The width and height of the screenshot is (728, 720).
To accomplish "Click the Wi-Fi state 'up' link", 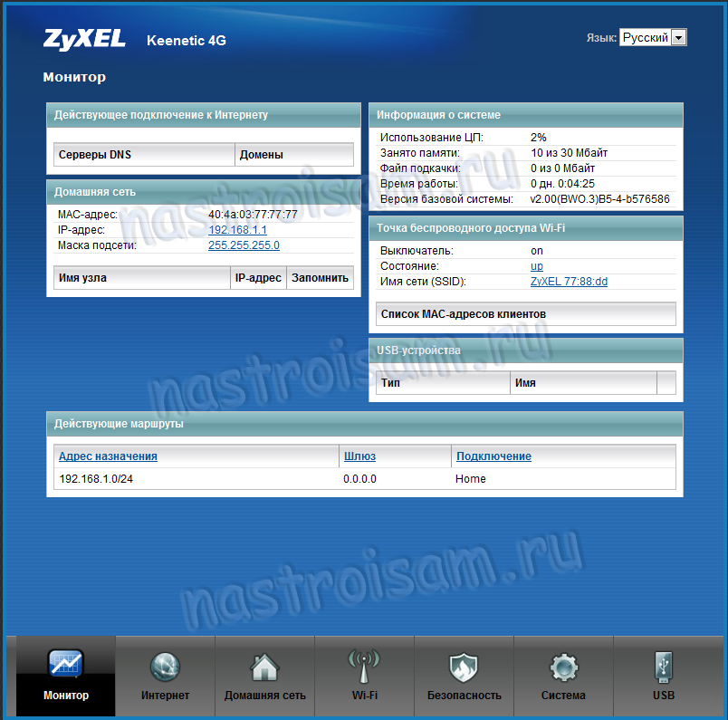I will click(x=536, y=266).
